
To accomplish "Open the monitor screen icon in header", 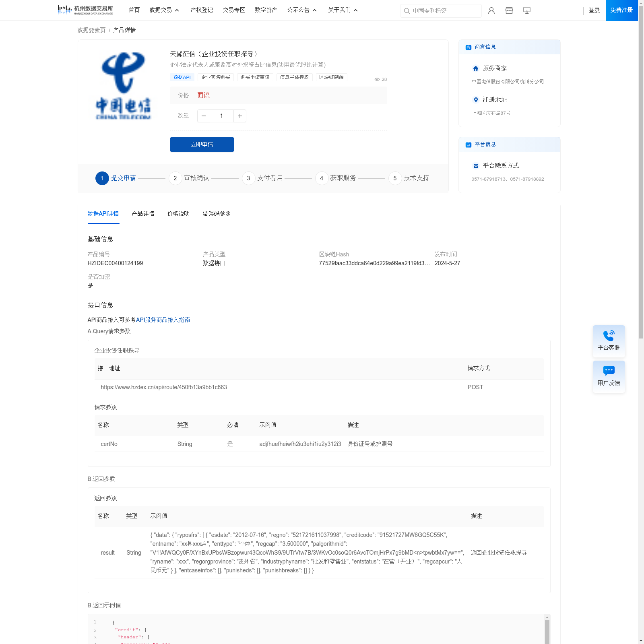I will point(527,10).
